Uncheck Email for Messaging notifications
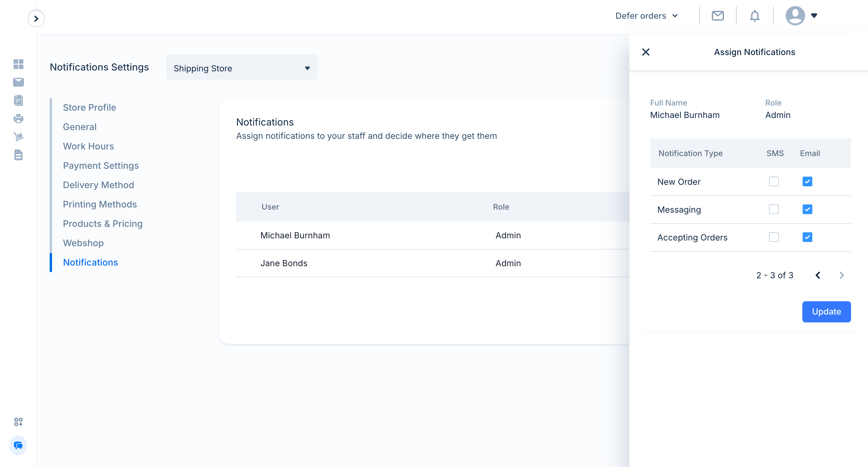Viewport: 868px width, 467px height. [x=807, y=209]
